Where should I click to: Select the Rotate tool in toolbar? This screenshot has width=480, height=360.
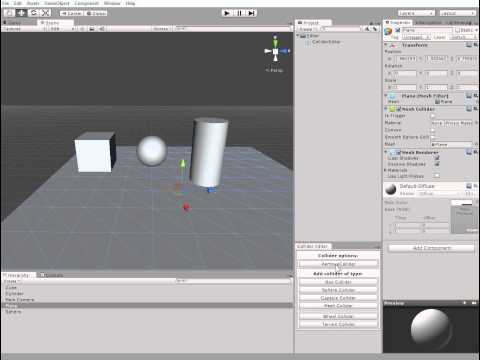(34, 13)
